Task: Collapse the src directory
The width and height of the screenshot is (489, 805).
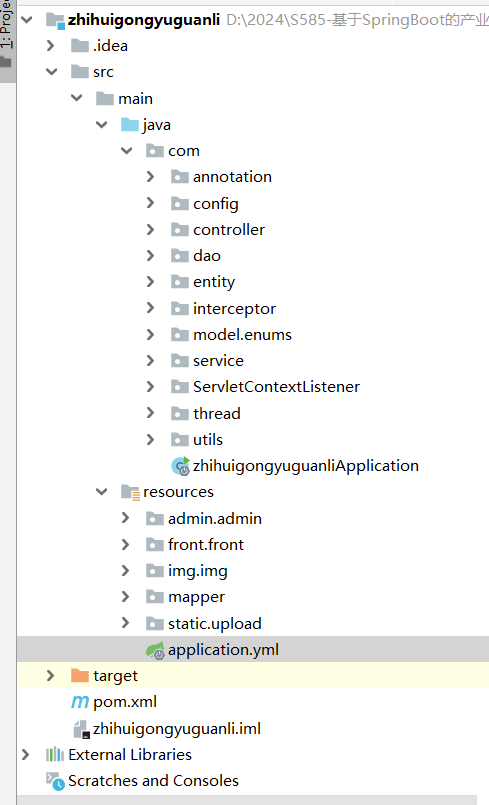Action: 51,72
